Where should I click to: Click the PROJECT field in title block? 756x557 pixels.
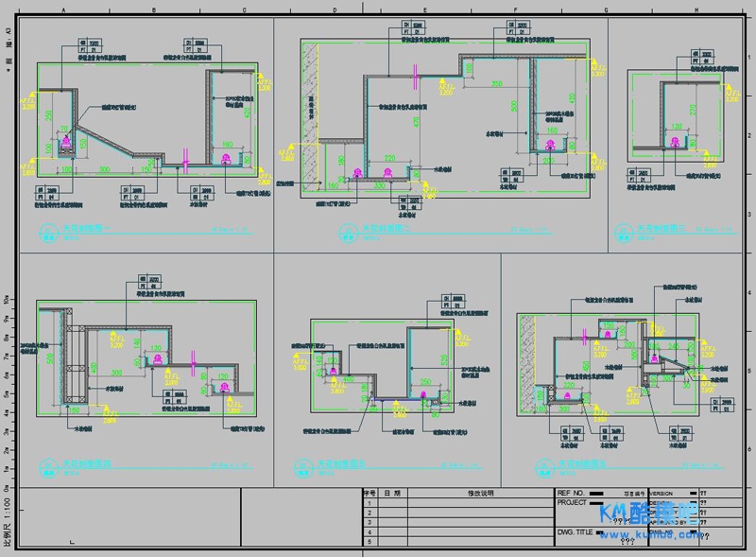[572, 502]
